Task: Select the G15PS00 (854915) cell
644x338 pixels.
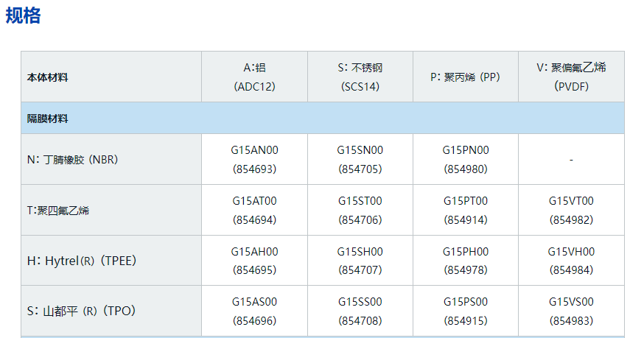Action: [x=465, y=311]
